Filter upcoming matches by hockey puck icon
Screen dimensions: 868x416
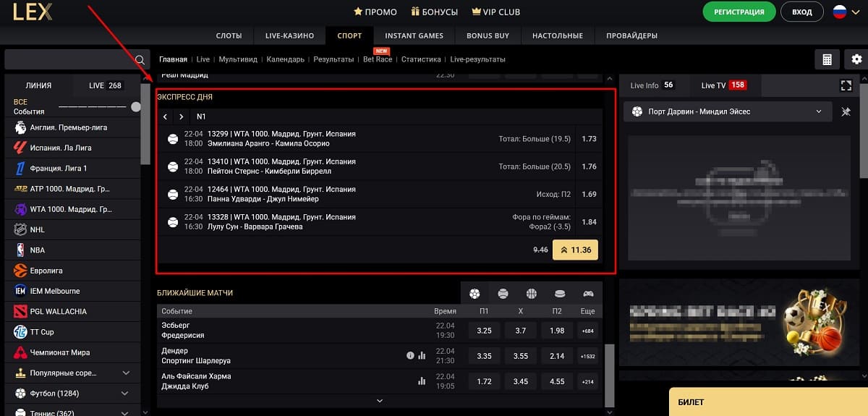559,293
